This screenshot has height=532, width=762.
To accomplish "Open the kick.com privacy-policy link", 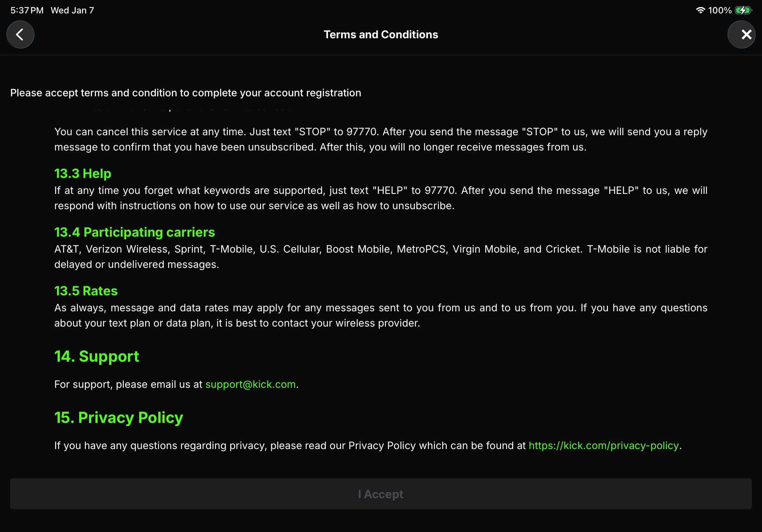I will click(x=603, y=446).
